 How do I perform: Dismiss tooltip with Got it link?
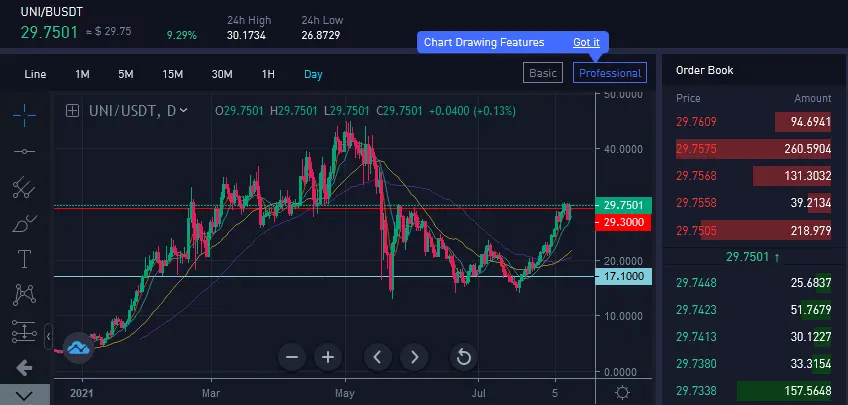coord(586,42)
